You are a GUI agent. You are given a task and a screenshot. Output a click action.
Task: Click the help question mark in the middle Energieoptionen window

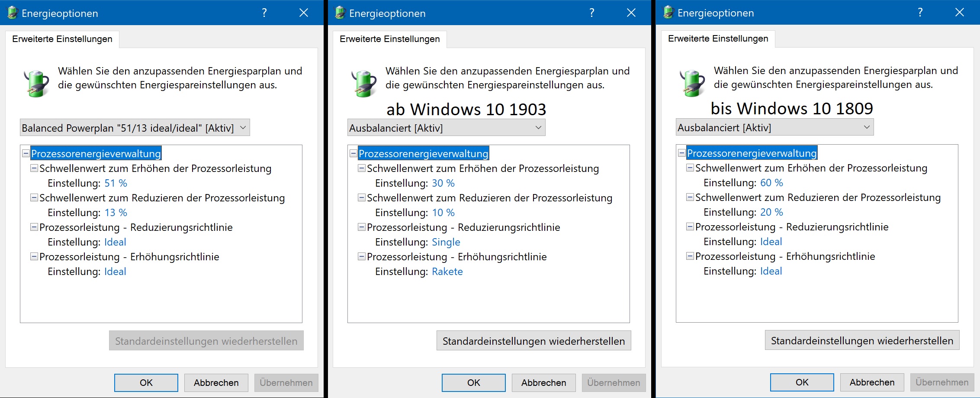click(592, 13)
